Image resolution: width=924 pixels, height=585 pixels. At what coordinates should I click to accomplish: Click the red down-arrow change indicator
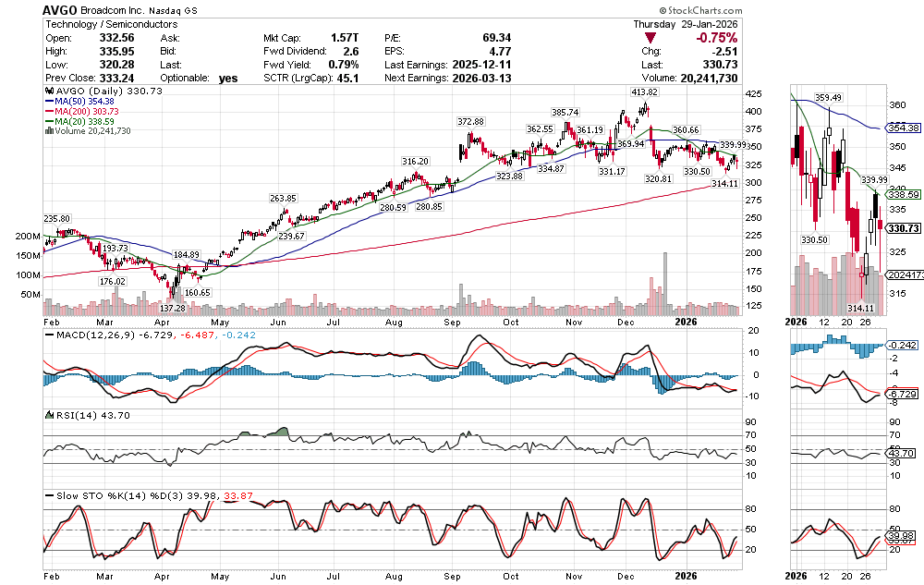click(x=651, y=38)
